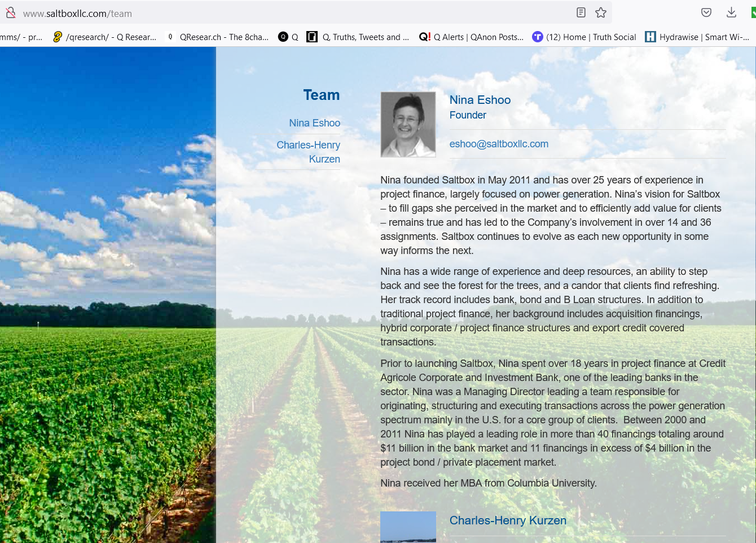Bookmark this page with the star icon

pos(601,12)
